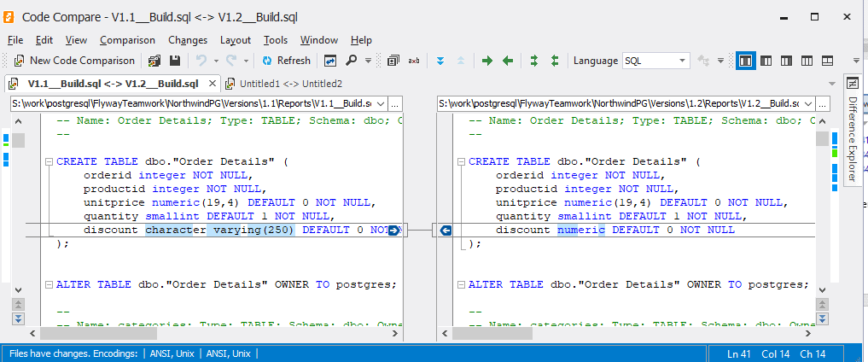Click right file 'ANSI, Unix' encoding label

click(228, 353)
